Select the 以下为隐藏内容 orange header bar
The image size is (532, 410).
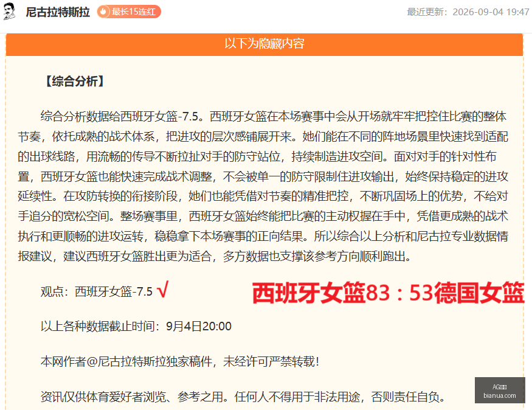(x=264, y=44)
